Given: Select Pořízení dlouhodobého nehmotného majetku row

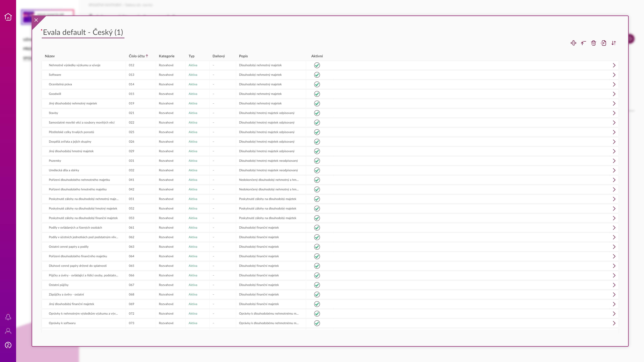Looking at the screenshot, I should pyautogui.click(x=330, y=180).
